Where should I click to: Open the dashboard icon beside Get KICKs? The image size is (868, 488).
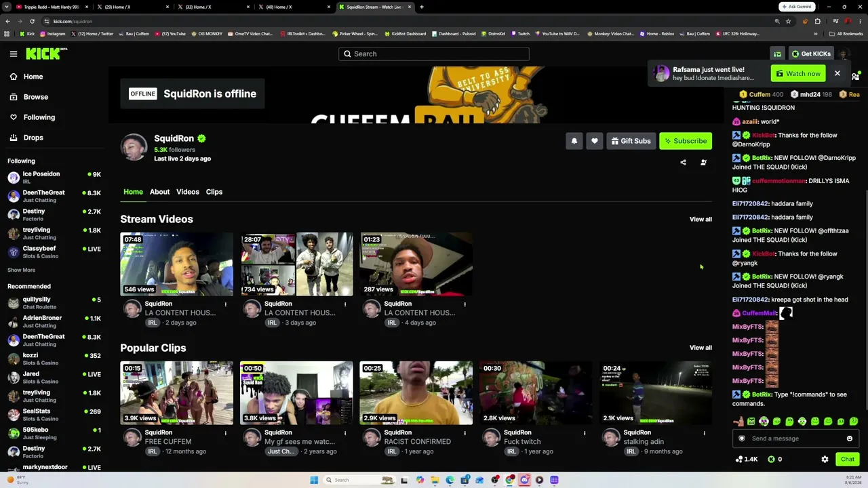tap(777, 54)
